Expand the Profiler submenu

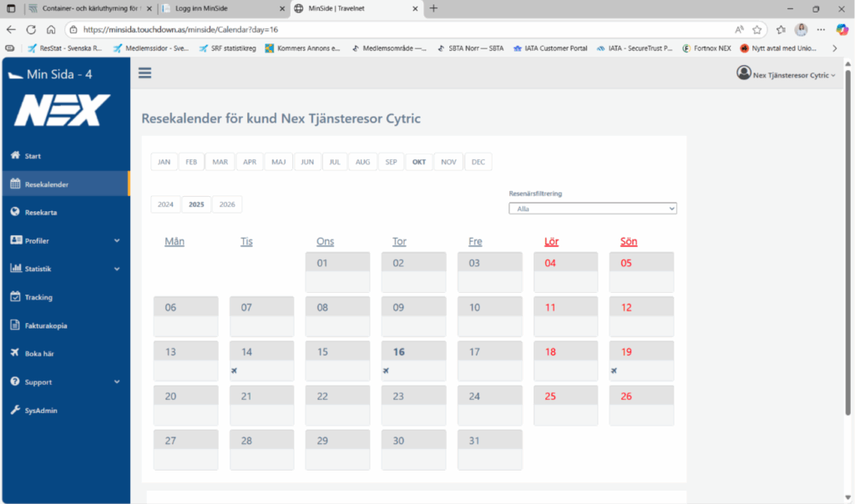pos(117,240)
